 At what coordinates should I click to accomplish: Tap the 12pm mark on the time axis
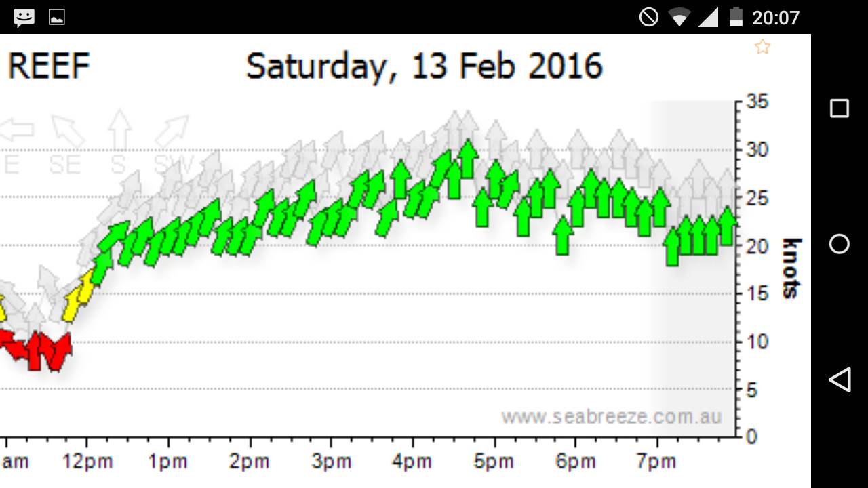click(x=89, y=461)
